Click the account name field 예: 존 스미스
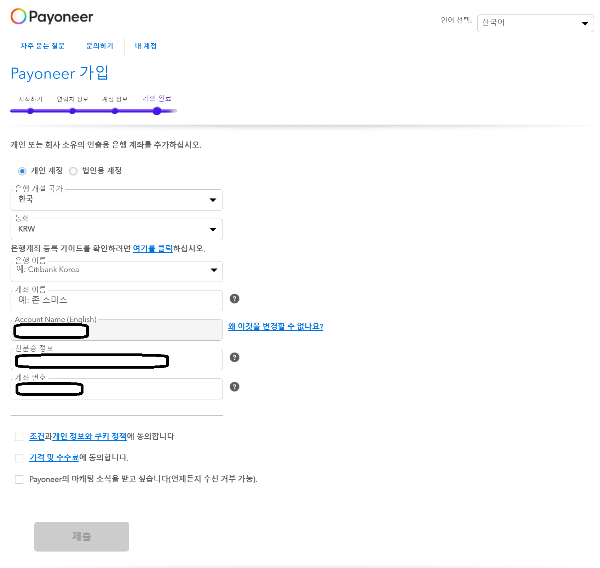The image size is (600, 568). 116,300
